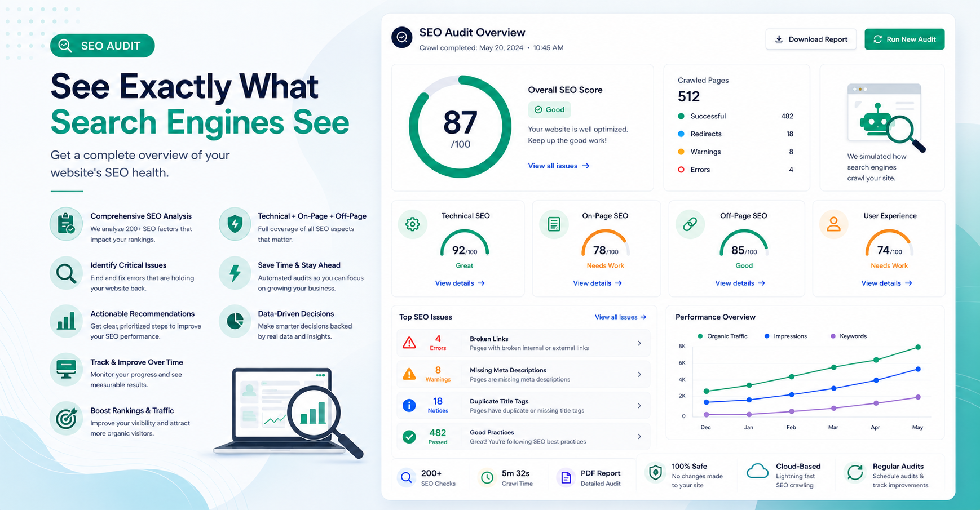Click the Overall SEO Score 87 ring
This screenshot has height=510, width=980.
460,127
